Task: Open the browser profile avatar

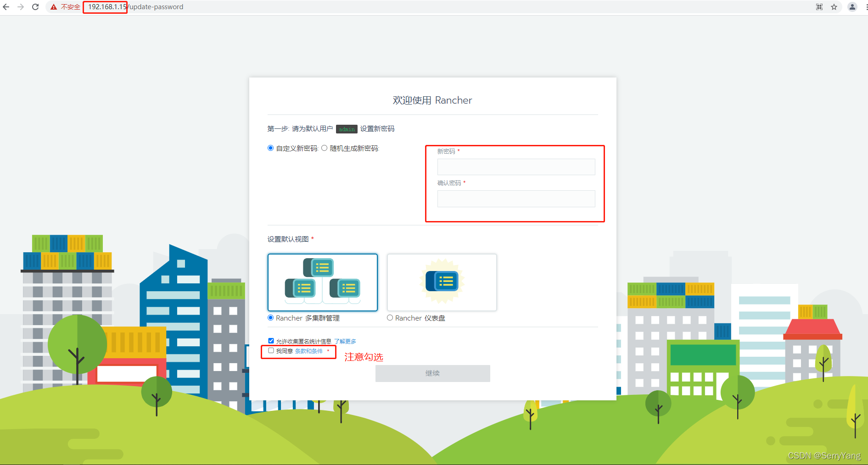Action: [x=852, y=7]
